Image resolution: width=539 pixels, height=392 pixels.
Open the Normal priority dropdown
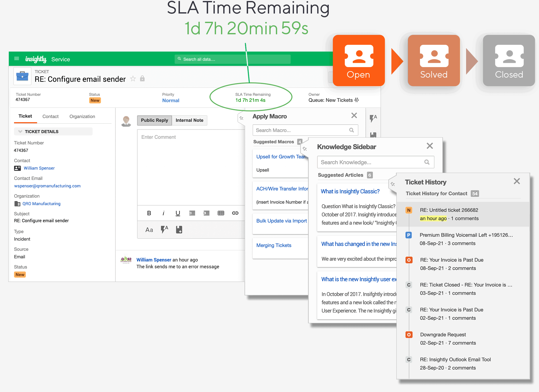click(171, 100)
